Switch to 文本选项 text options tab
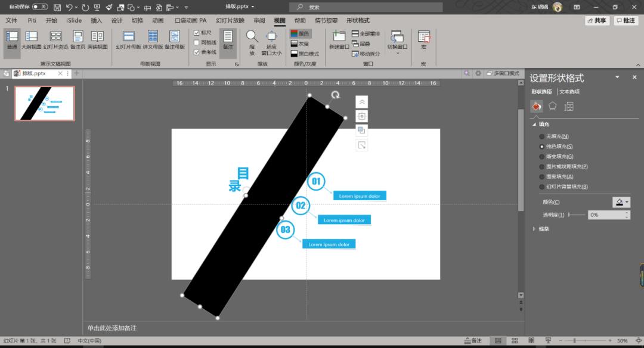Viewport: 644px width, 348px height. (569, 92)
